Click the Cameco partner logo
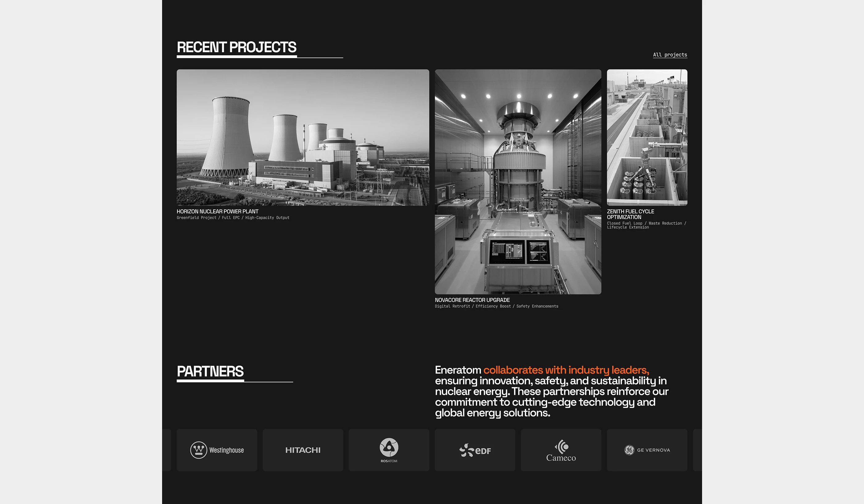Viewport: 864px width, 504px height. 561,450
